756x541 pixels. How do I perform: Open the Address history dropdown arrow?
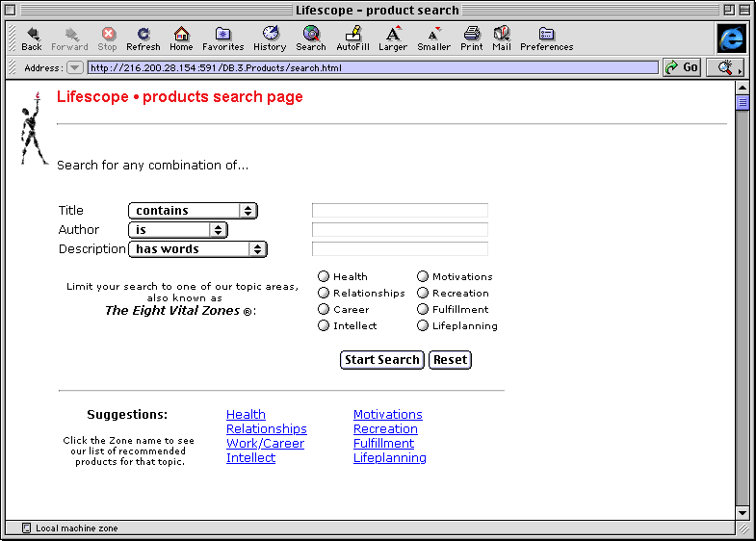[74, 67]
